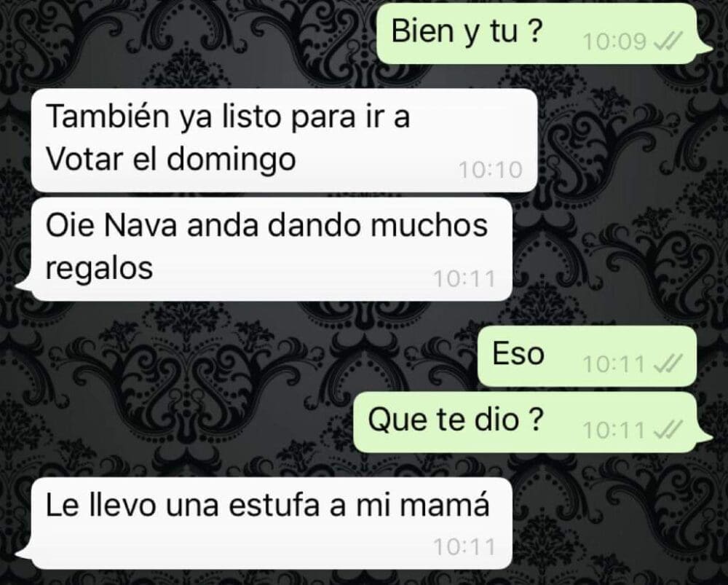
Task: Tap the 'Bien y tu ?' message bubble
Action: click(x=539, y=33)
